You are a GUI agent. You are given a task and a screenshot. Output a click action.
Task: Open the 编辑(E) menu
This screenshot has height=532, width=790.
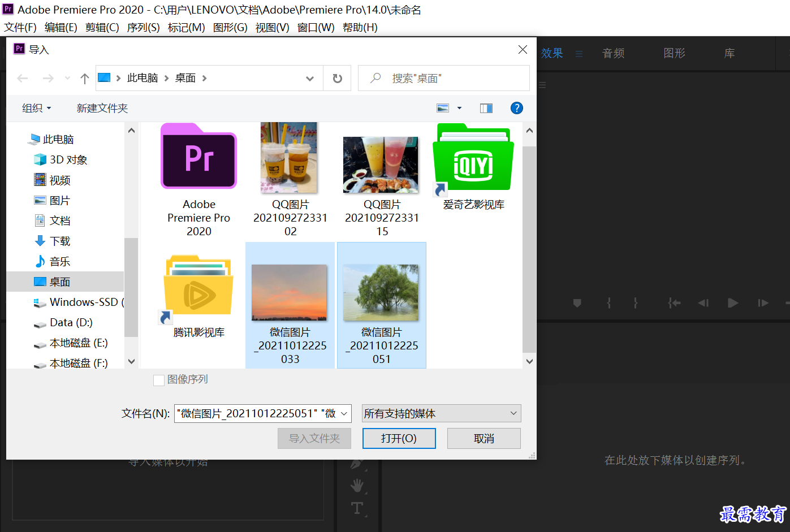pyautogui.click(x=61, y=27)
